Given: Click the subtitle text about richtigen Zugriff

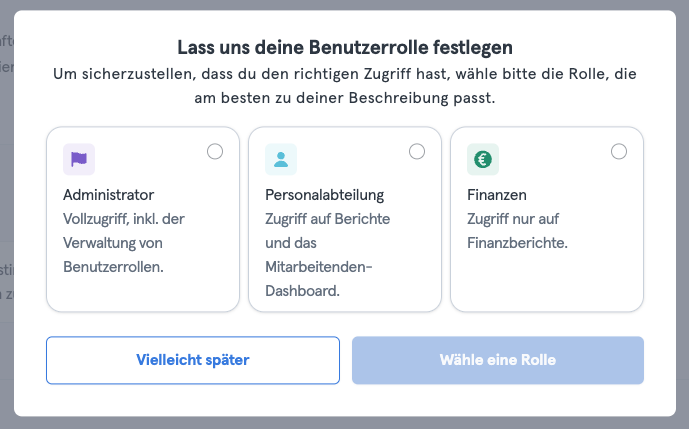Looking at the screenshot, I should [345, 86].
